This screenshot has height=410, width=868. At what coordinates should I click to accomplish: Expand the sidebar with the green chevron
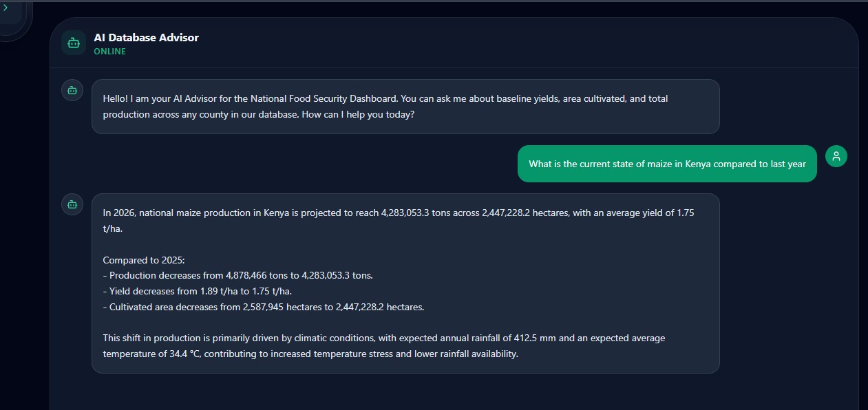pos(6,8)
